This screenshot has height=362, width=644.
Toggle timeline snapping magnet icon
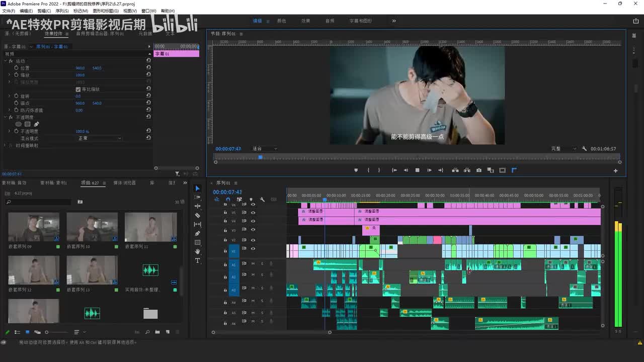pyautogui.click(x=228, y=200)
